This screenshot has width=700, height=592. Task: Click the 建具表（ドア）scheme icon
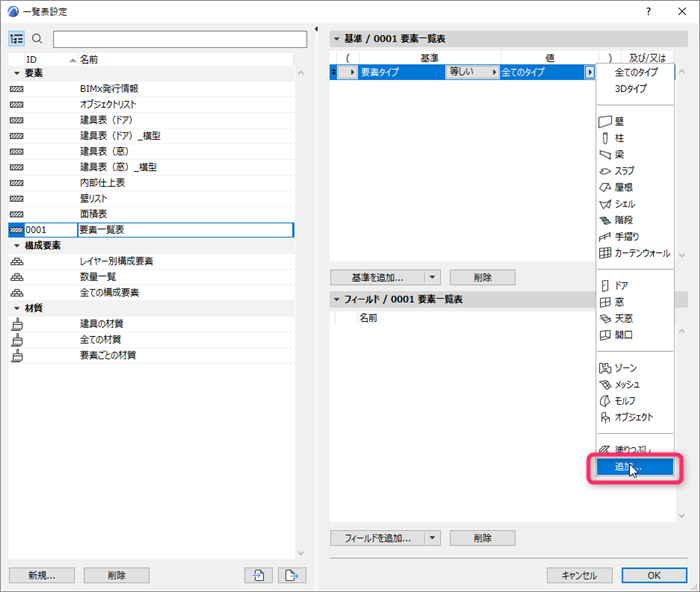click(17, 121)
